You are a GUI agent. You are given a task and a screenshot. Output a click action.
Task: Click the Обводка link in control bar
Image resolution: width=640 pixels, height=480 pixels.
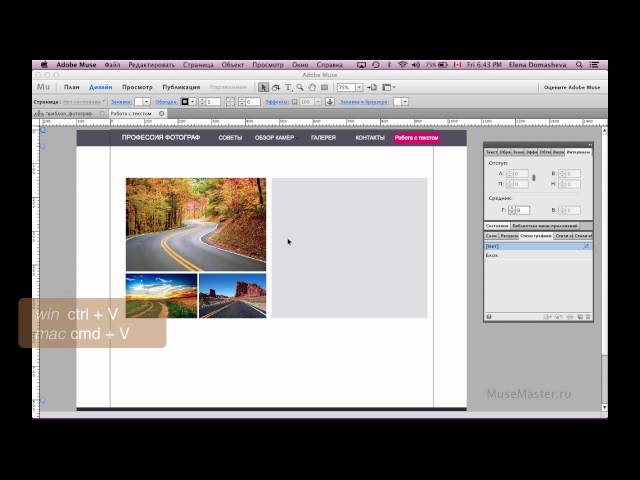click(x=166, y=102)
